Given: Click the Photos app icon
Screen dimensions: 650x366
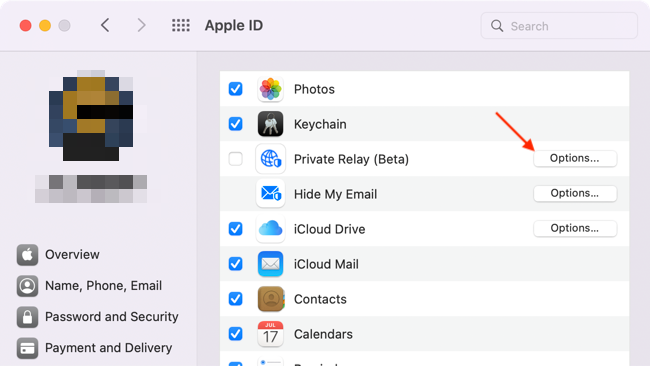Looking at the screenshot, I should 270,89.
